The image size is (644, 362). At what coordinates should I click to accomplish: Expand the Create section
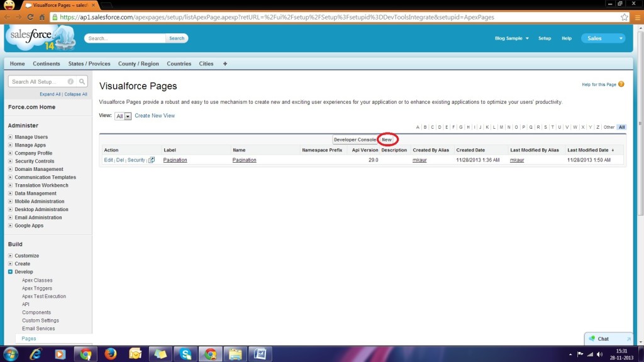10,263
